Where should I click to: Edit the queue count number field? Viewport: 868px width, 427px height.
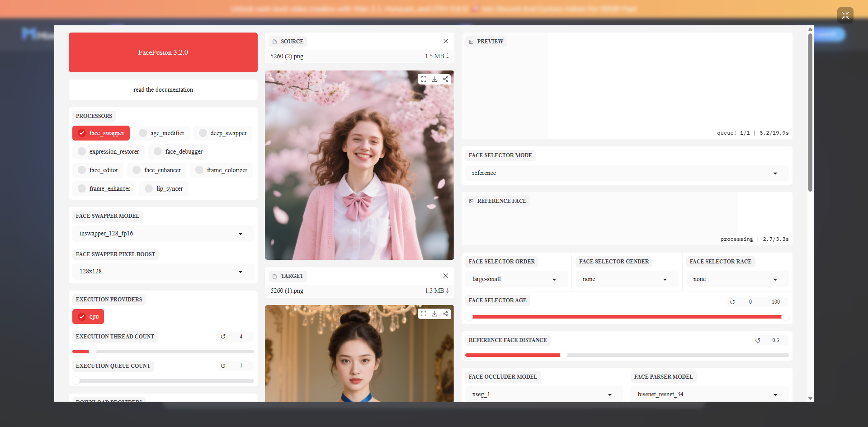point(241,366)
